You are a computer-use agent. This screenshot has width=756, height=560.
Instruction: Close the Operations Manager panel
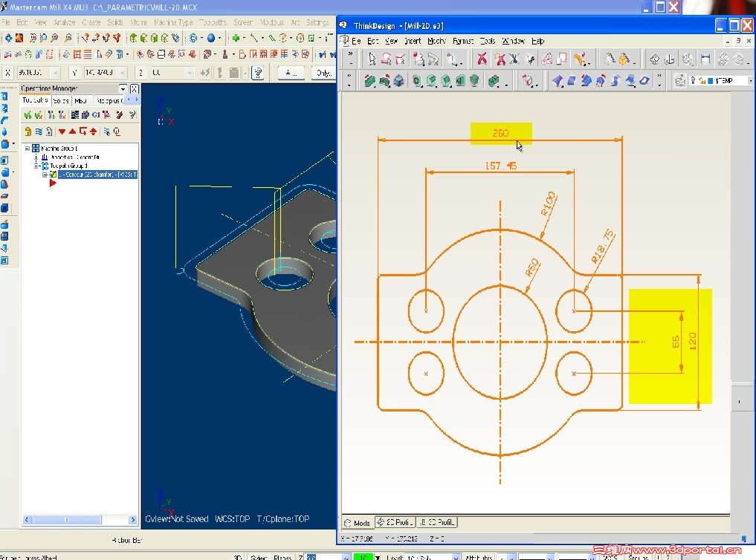point(134,88)
